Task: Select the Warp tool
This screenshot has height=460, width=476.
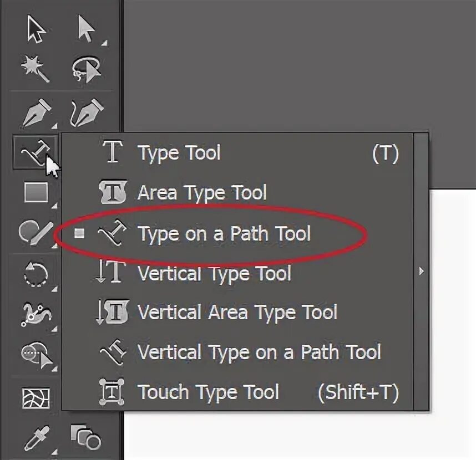Action: [x=37, y=314]
